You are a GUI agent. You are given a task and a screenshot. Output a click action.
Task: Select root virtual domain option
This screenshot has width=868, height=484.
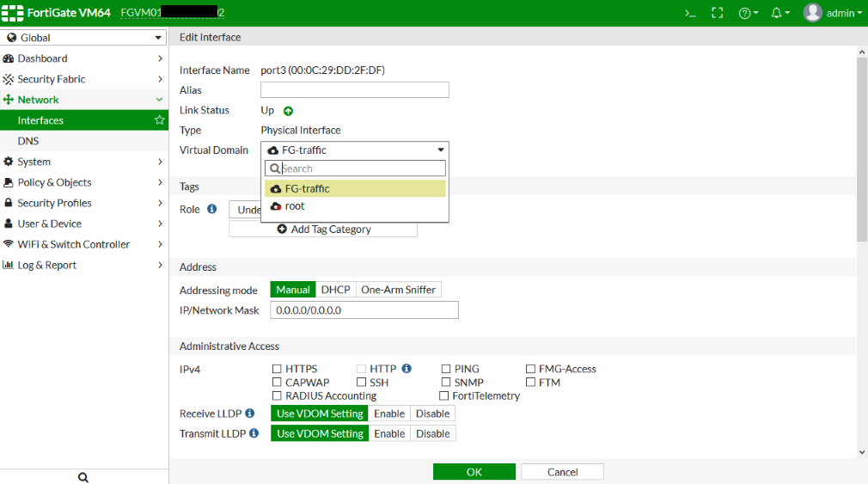[x=355, y=206]
